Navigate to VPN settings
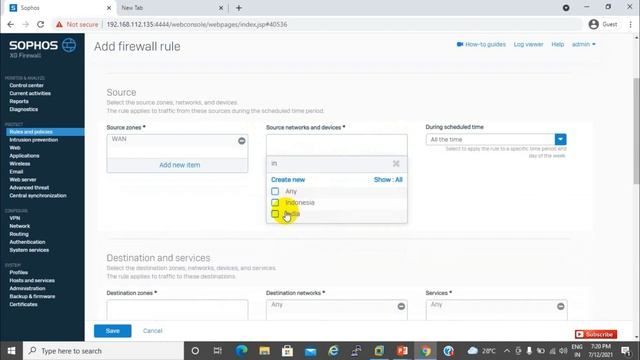Viewport: 640px width, 360px height. pos(15,218)
